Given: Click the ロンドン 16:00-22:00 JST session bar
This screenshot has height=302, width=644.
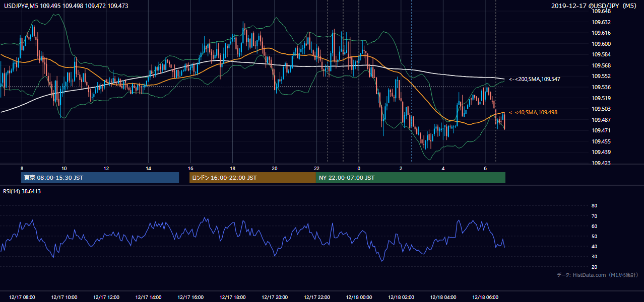Looking at the screenshot, I should point(252,178).
